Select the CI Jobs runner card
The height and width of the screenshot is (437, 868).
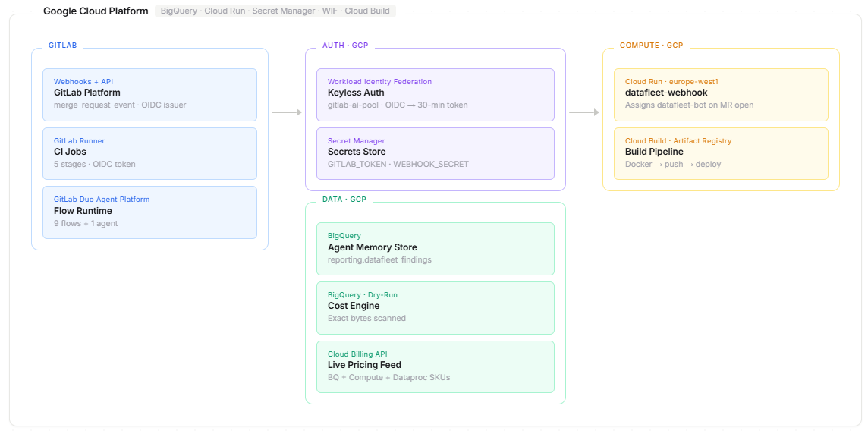149,153
